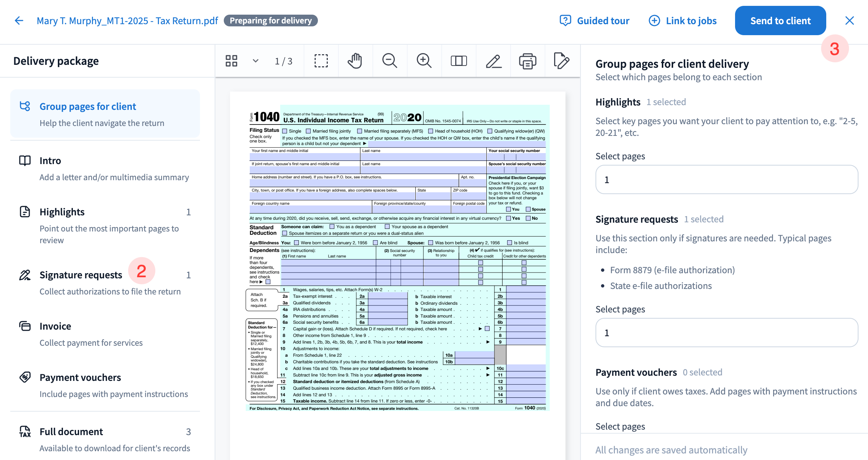
Task: Tick virtual currency Yes checkbox
Action: [508, 218]
